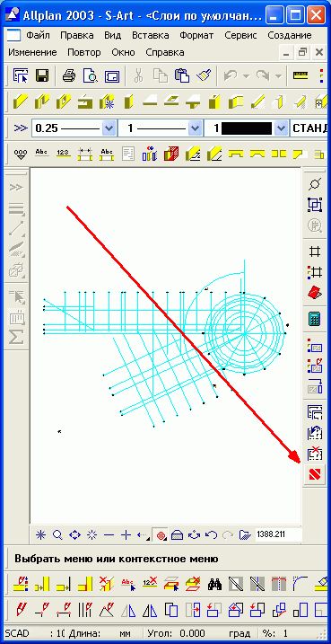Click the Save diskette icon

click(x=42, y=76)
